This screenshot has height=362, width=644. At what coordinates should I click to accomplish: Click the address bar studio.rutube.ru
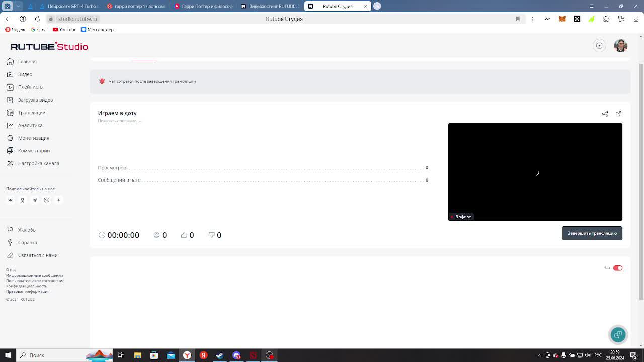(x=77, y=19)
